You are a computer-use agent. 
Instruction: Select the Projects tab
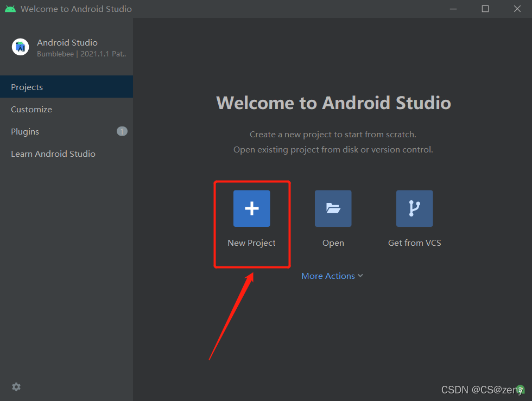pyautogui.click(x=66, y=87)
